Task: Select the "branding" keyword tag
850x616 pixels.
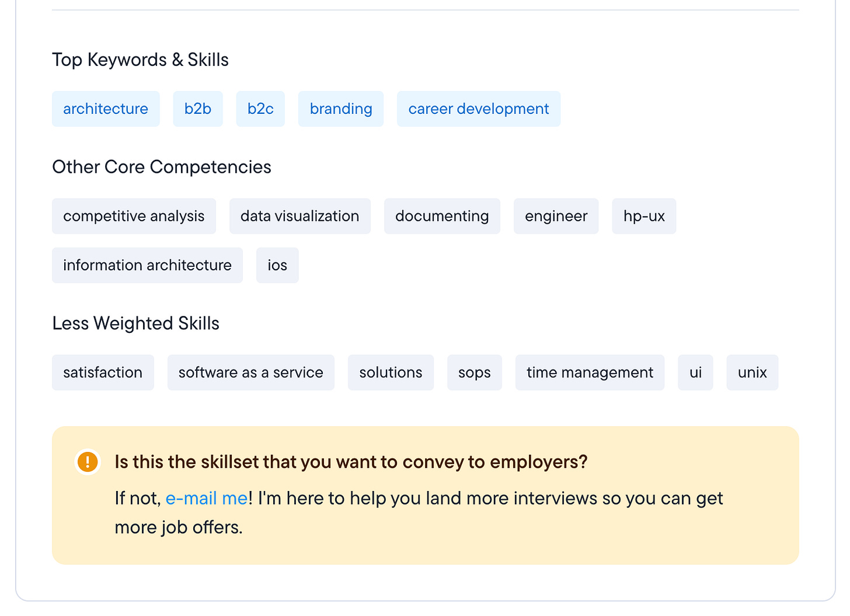Action: tap(341, 109)
